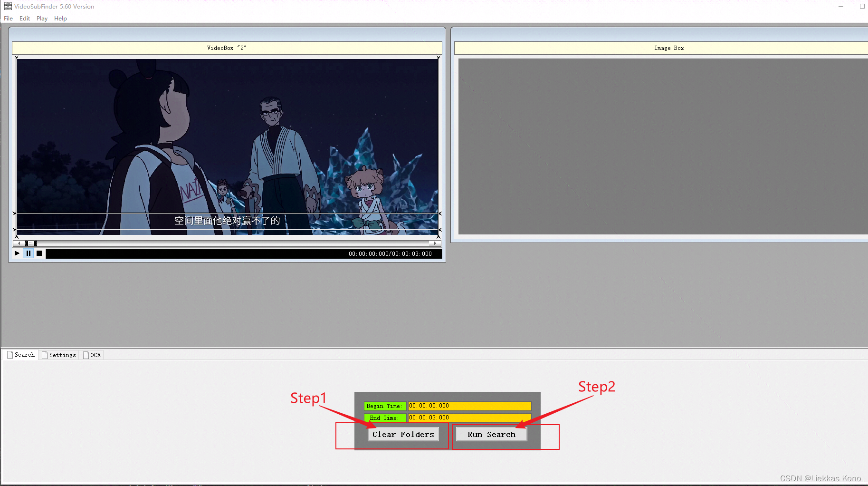Screen dimensions: 868x486
Task: Click the VideoSubFinder app icon in title bar
Action: [8, 6]
